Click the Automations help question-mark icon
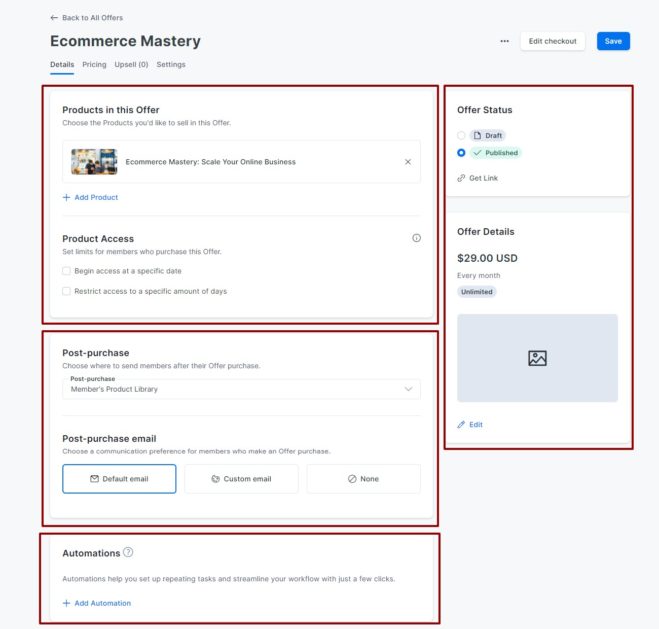Viewport: 659px width, 629px height. 128,552
